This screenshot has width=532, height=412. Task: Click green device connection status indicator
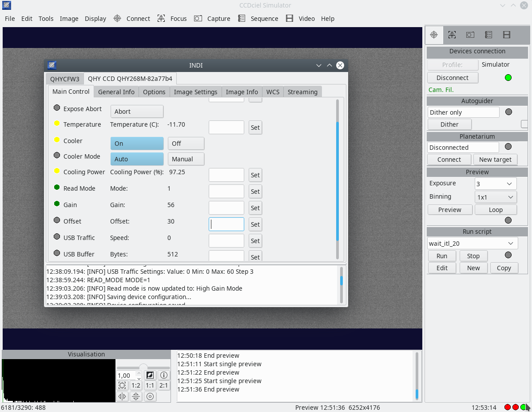[508, 78]
